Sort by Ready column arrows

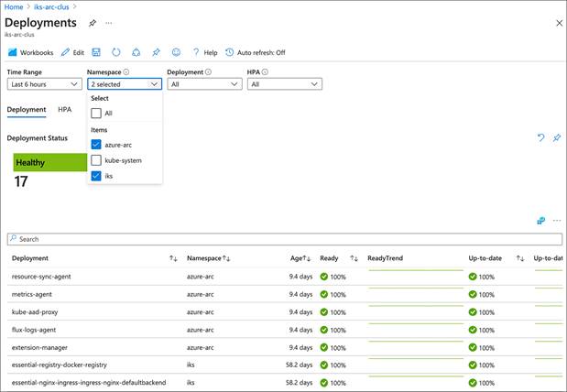pyautogui.click(x=354, y=258)
